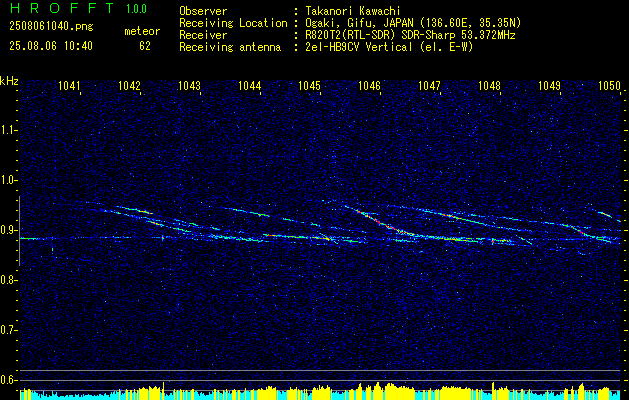Click time marker 1045
The height and width of the screenshot is (400, 629).
click(x=310, y=86)
